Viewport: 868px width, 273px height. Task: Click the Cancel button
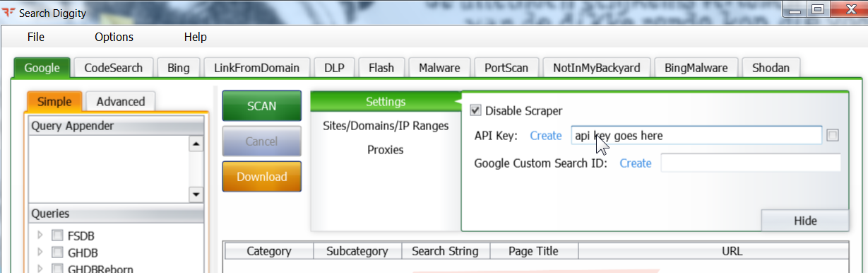261,141
